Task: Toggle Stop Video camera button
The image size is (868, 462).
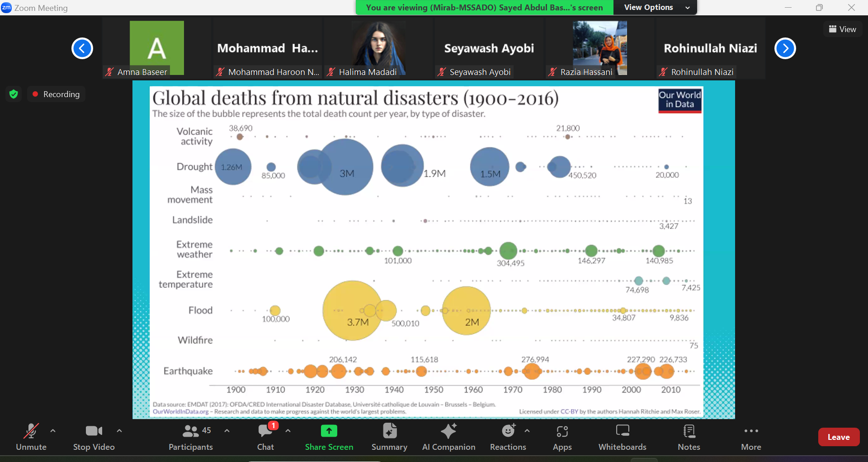Action: (x=94, y=437)
